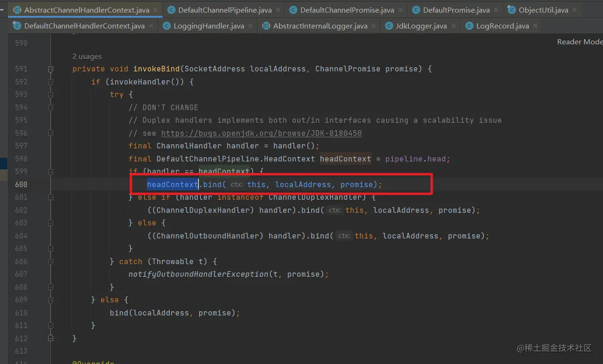This screenshot has height=364, width=603.
Task: Click the Reader Mode label
Action: [580, 42]
